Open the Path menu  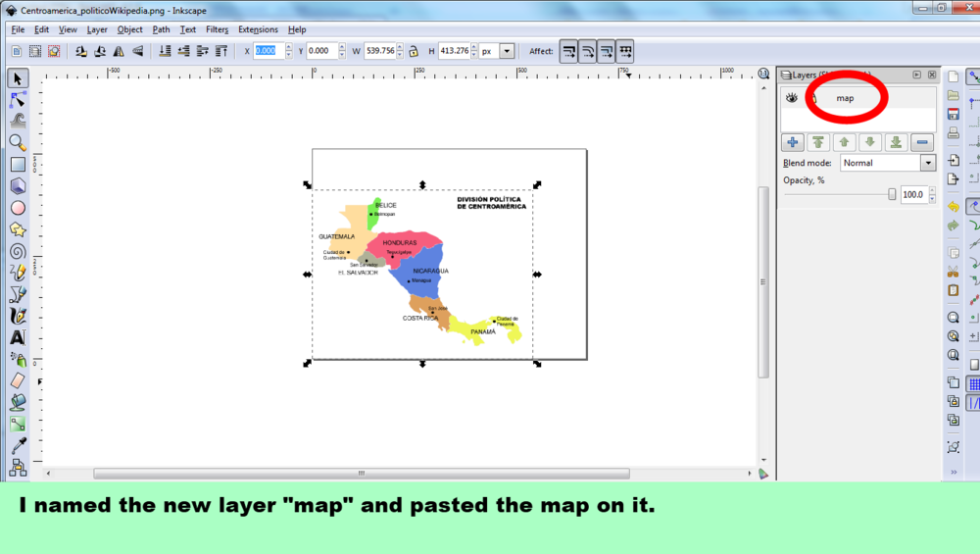(161, 29)
